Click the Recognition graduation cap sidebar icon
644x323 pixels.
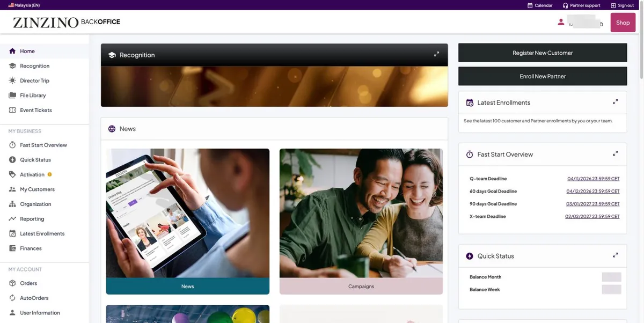(12, 66)
